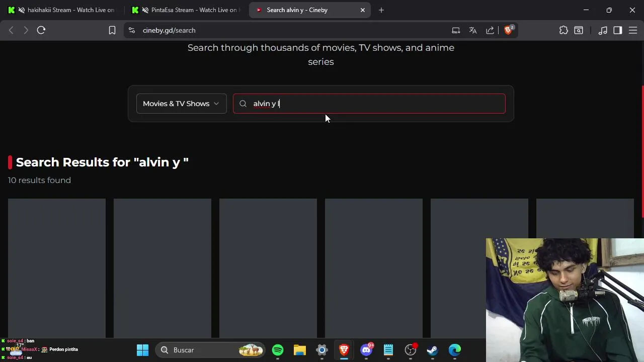Image resolution: width=644 pixels, height=362 pixels.
Task: Open the fifth search result poster
Action: [x=479, y=268]
